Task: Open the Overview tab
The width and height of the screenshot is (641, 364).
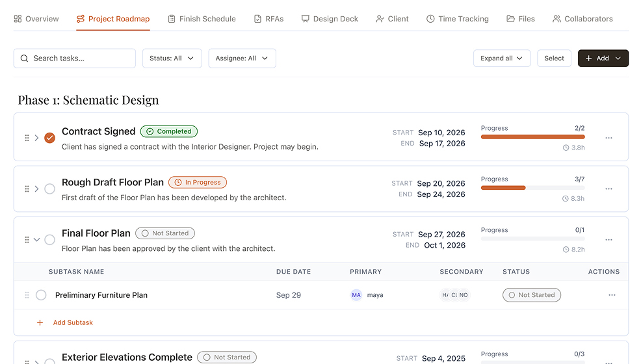Action: click(36, 19)
